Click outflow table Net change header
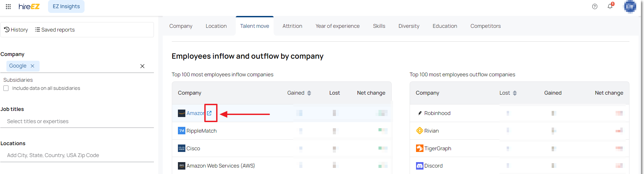This screenshot has width=644, height=174. [x=609, y=93]
